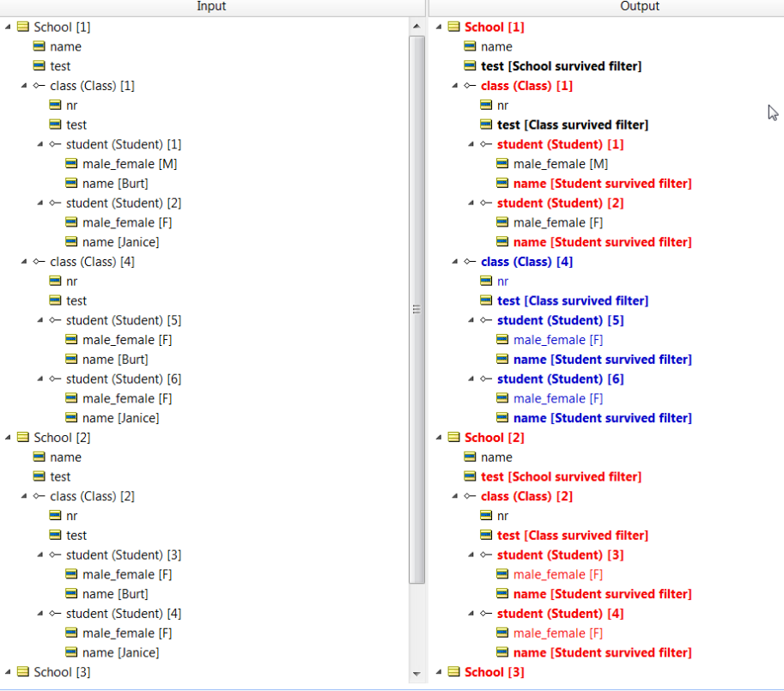
Task: Collapse the School [2] node in Output
Action: pos(439,438)
